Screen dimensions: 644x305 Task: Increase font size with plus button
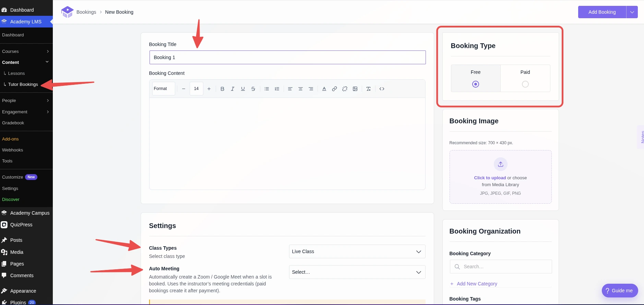tap(209, 89)
